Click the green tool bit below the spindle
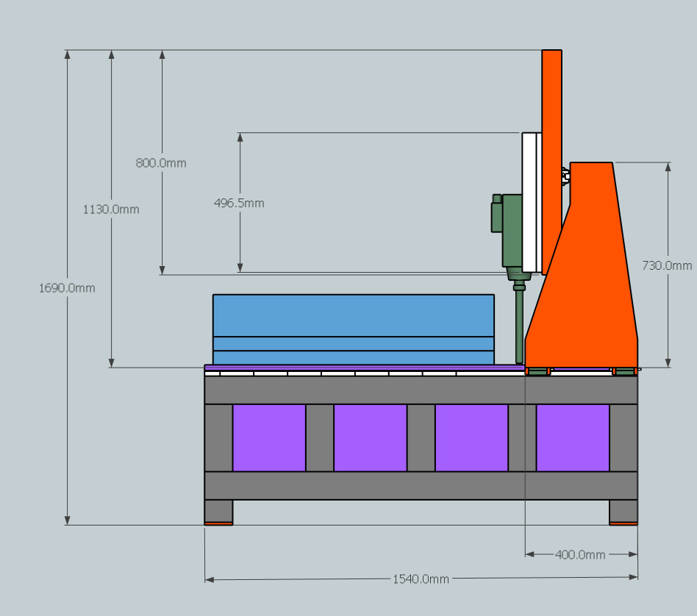 tap(520, 323)
